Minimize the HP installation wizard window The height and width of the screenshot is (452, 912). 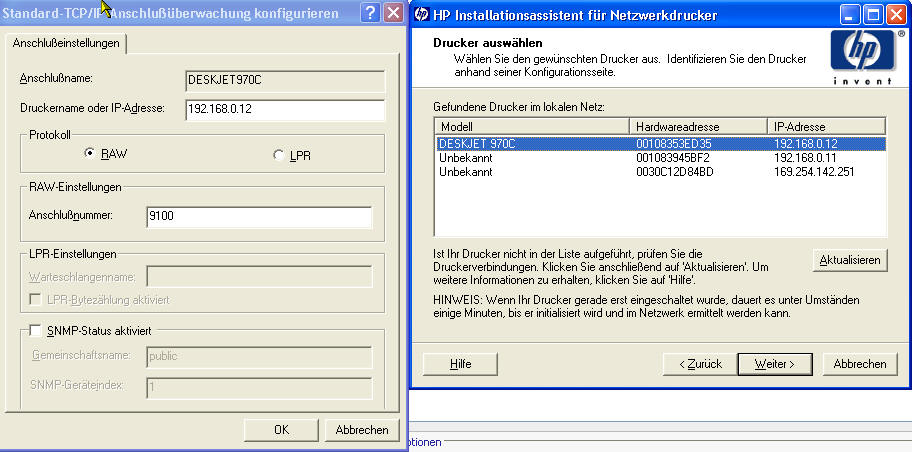click(850, 15)
